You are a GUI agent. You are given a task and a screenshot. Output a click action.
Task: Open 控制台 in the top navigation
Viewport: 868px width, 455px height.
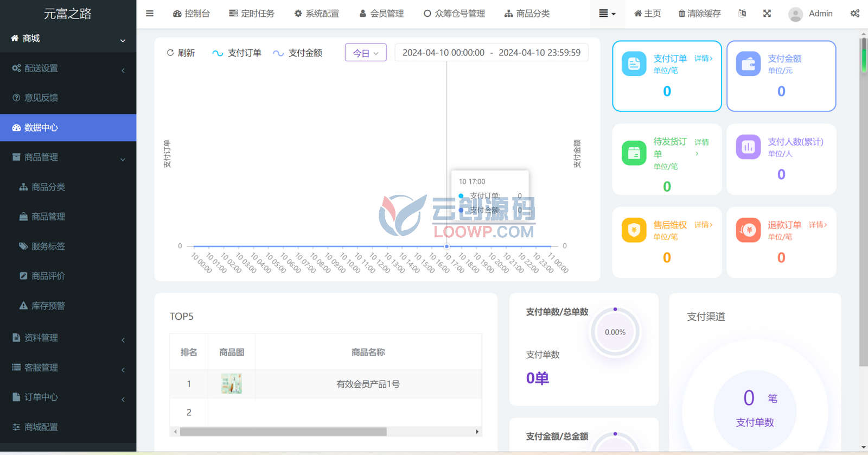(191, 14)
